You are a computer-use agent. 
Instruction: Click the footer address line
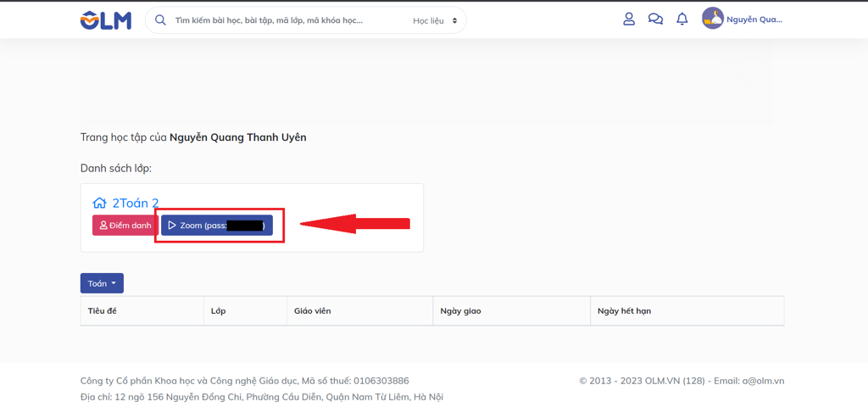coord(262,397)
